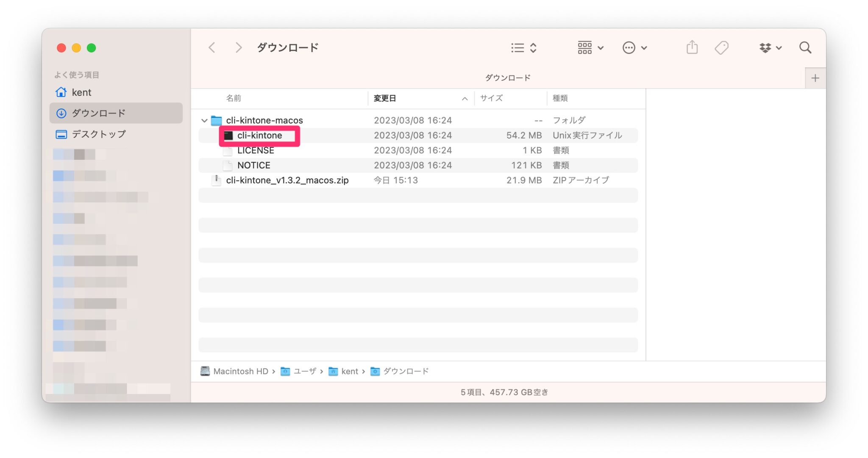868x458 pixels.
Task: Navigate back with the back arrow
Action: 212,47
